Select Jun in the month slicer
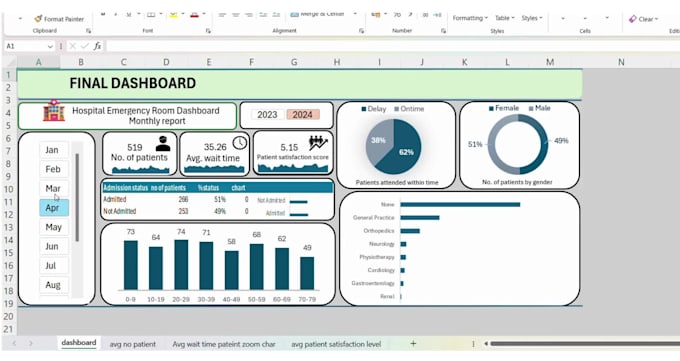 click(54, 246)
